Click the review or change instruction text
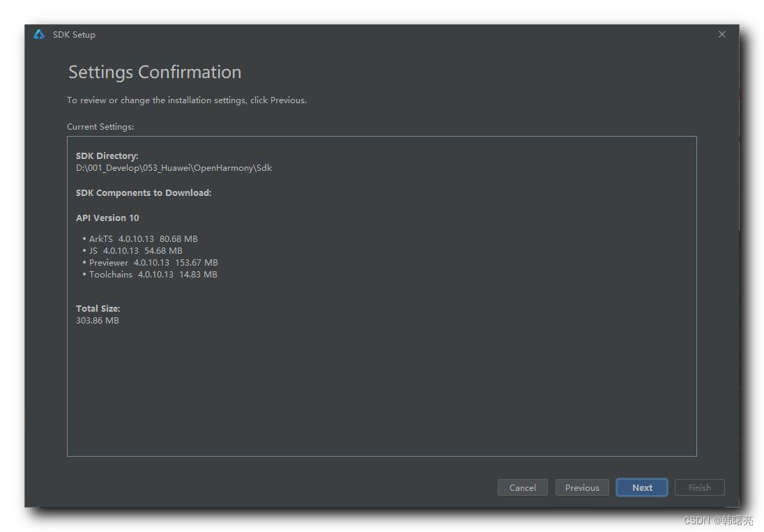Screen dimensions: 764x532 pyautogui.click(x=187, y=100)
